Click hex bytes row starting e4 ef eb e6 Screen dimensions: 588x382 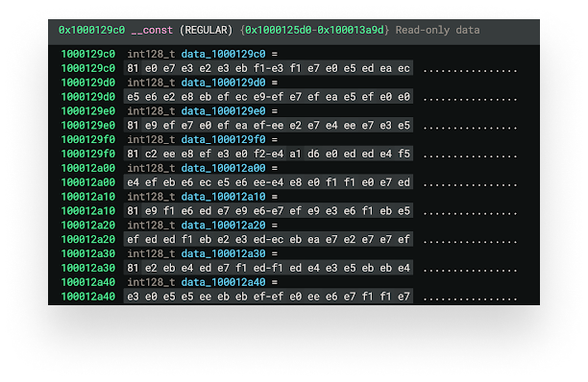(x=268, y=182)
